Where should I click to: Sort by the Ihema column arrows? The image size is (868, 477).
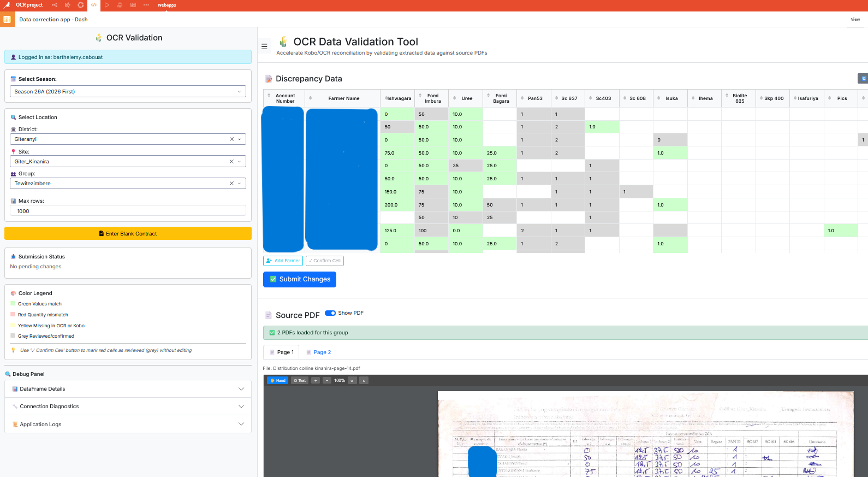click(x=693, y=98)
